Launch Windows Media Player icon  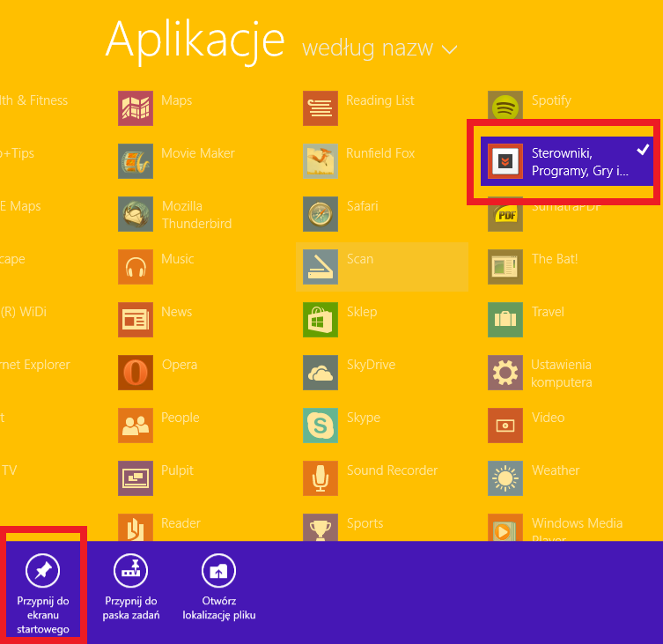point(505,527)
